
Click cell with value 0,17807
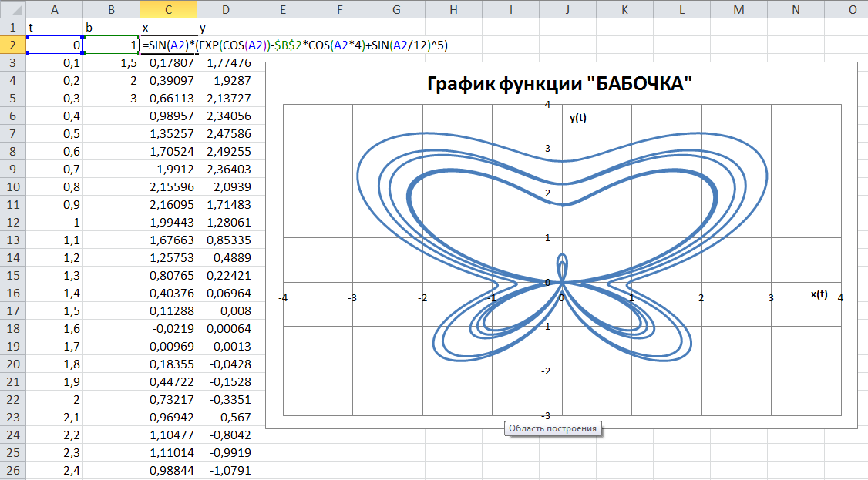tap(168, 63)
